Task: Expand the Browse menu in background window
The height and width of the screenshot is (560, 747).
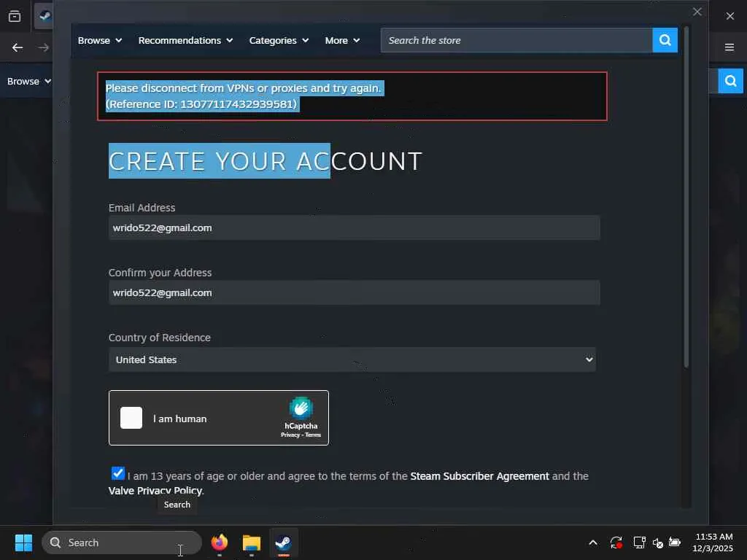Action: point(28,82)
